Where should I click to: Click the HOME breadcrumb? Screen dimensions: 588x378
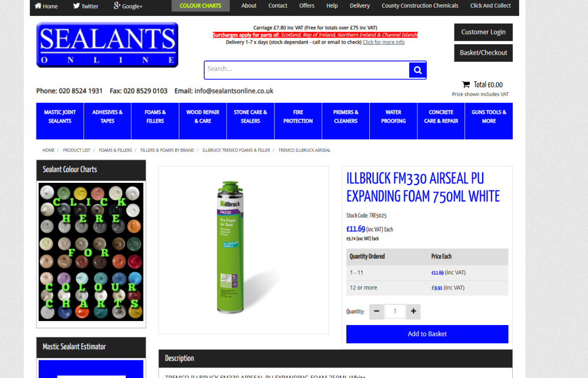(48, 150)
